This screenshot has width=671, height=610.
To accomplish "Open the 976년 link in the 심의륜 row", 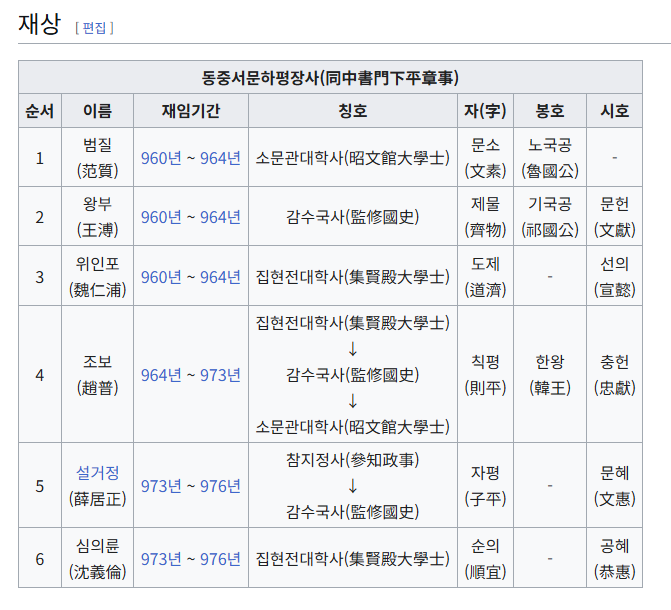I will pyautogui.click(x=220, y=559).
